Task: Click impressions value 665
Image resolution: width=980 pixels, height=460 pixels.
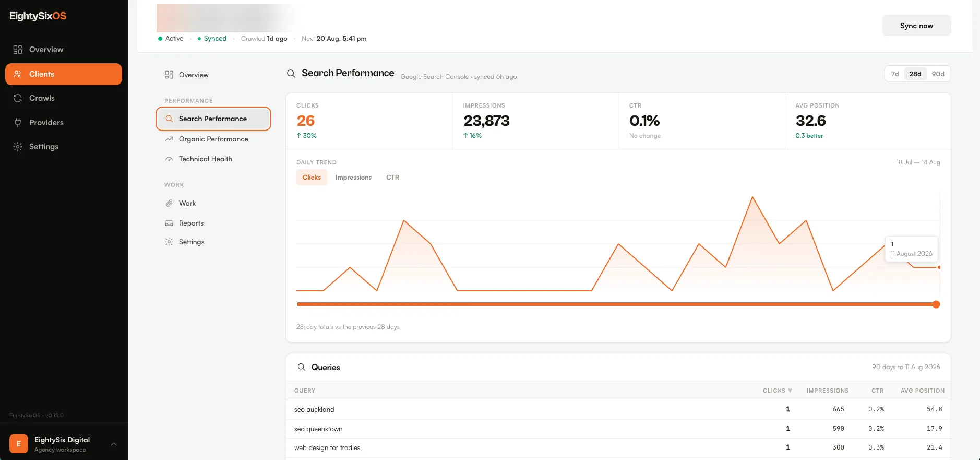Action: tap(838, 409)
